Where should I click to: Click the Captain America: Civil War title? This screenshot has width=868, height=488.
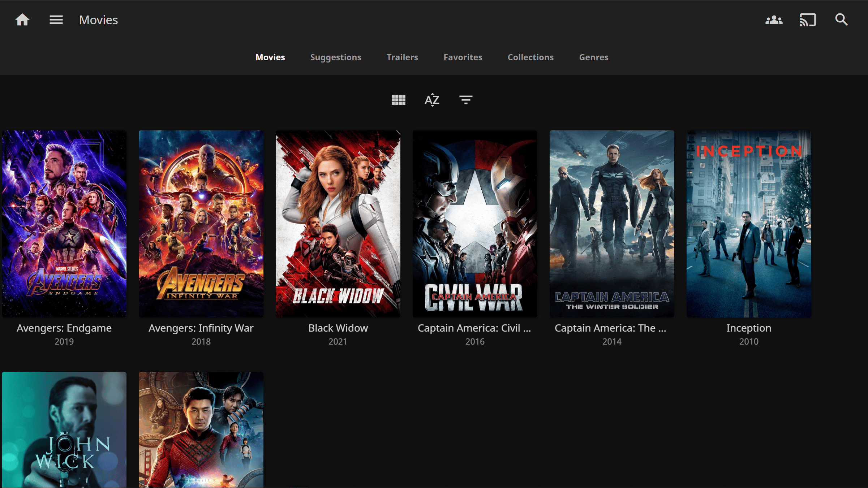tap(474, 328)
